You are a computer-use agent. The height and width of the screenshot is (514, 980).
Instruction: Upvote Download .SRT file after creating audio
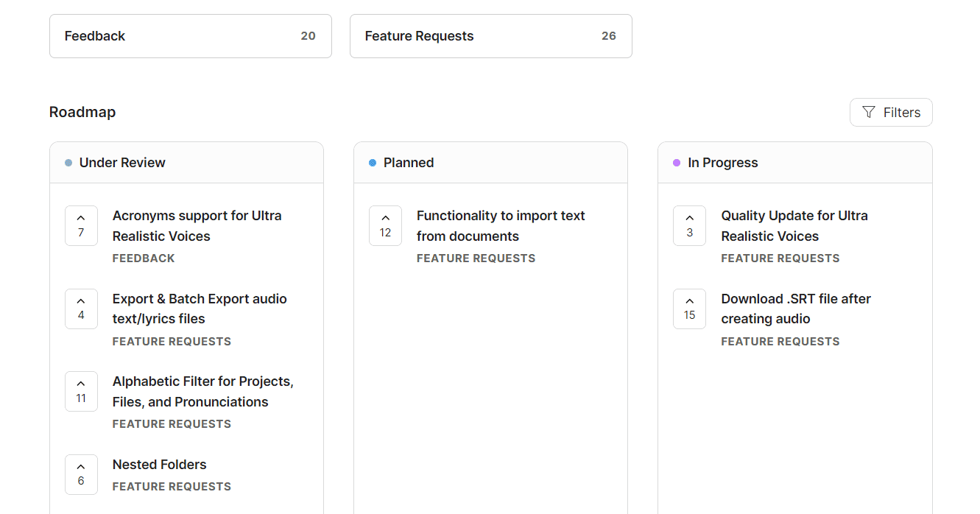pyautogui.click(x=689, y=309)
